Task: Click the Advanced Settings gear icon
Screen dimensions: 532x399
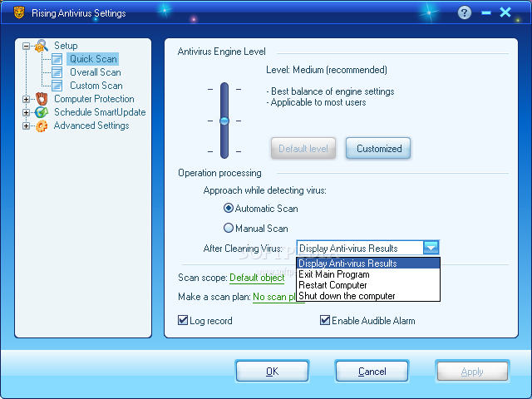Action: point(42,126)
